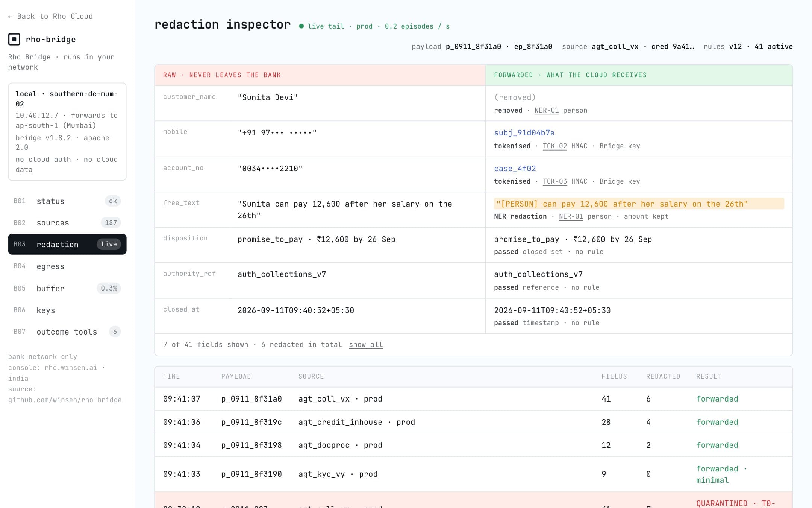Open the B06 keys section

[67, 310]
